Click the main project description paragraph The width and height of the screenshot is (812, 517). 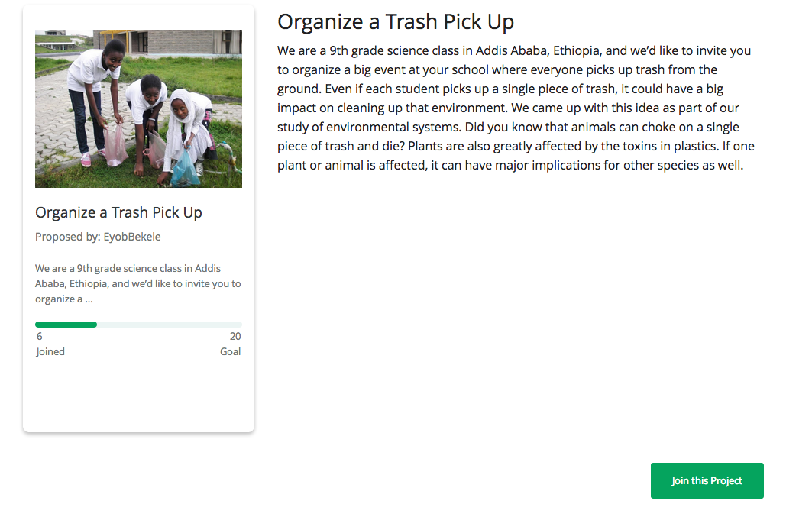(x=516, y=108)
